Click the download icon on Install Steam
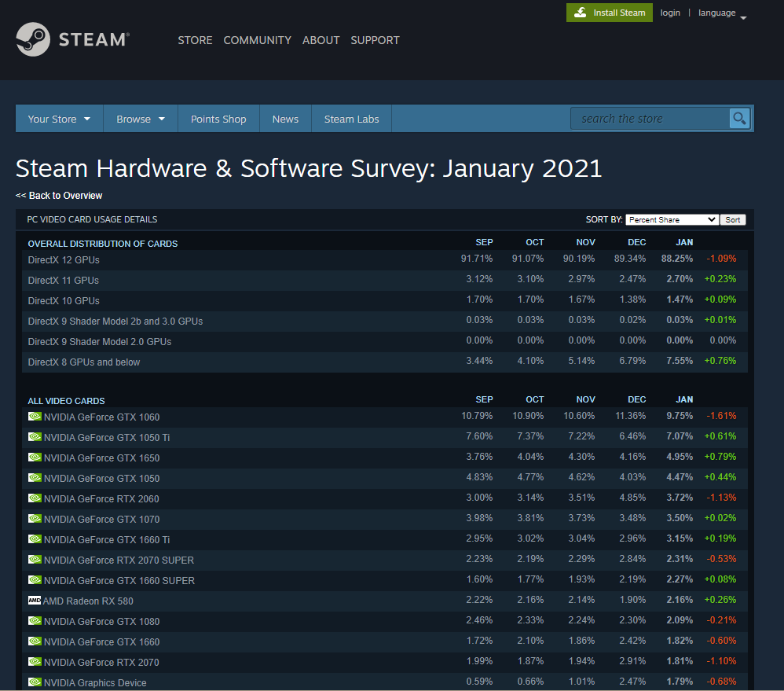This screenshot has height=691, width=784. pyautogui.click(x=580, y=13)
